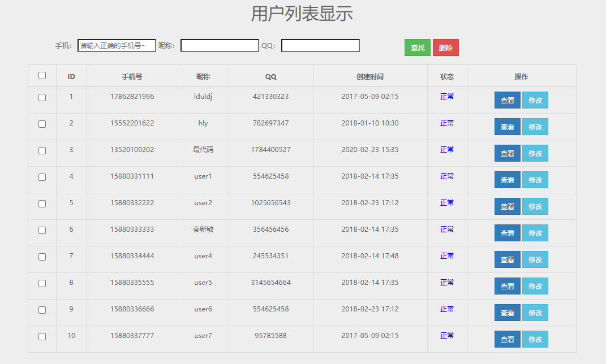This screenshot has width=606, height=364.
Task: View user5 with 查看 button
Action: click(x=508, y=286)
